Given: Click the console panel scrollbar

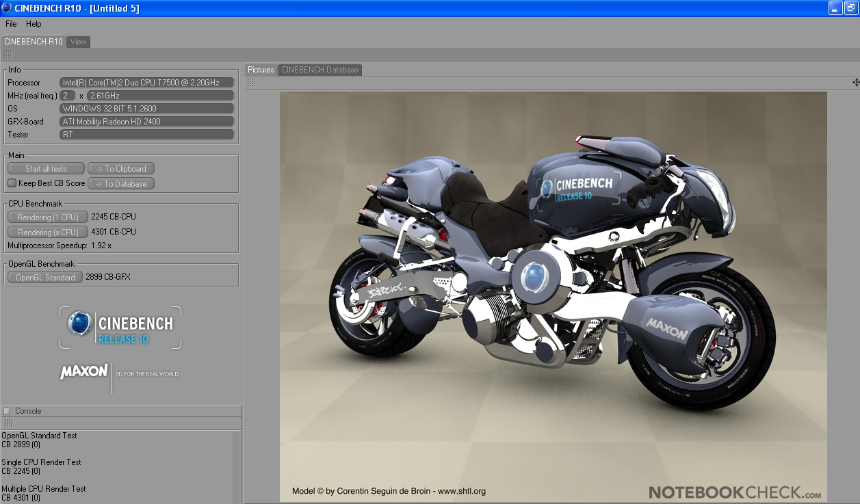Looking at the screenshot, I should click(237, 467).
